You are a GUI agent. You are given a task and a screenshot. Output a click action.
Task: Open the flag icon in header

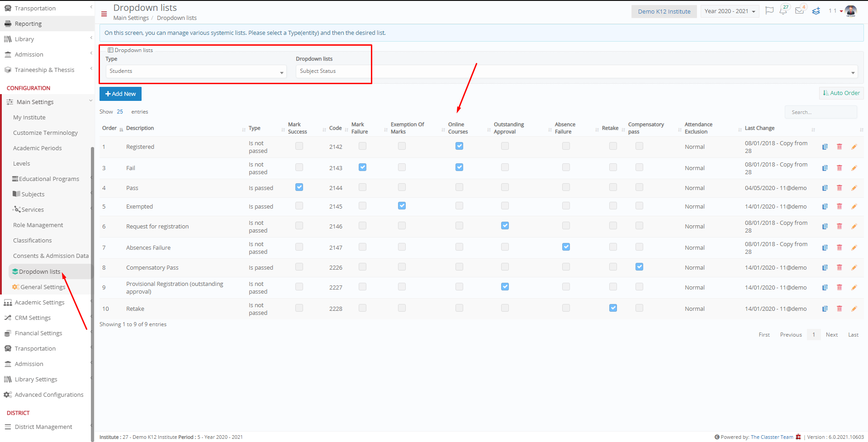point(769,11)
